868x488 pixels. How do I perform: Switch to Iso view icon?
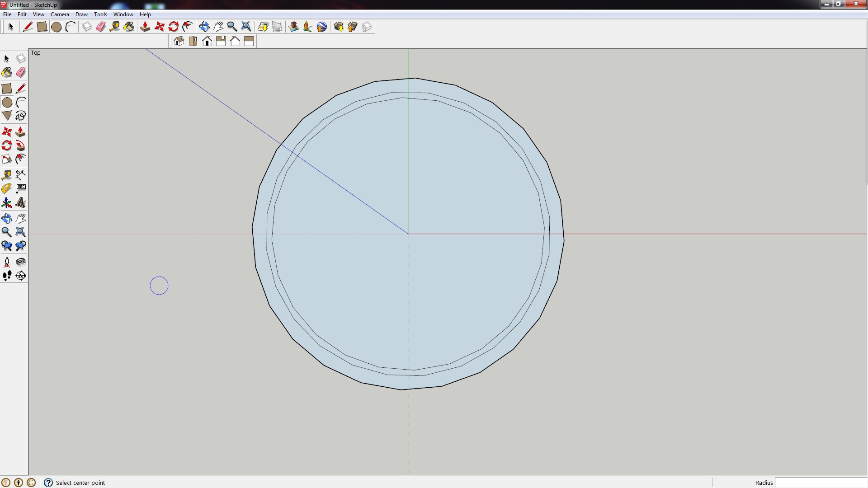tap(179, 42)
